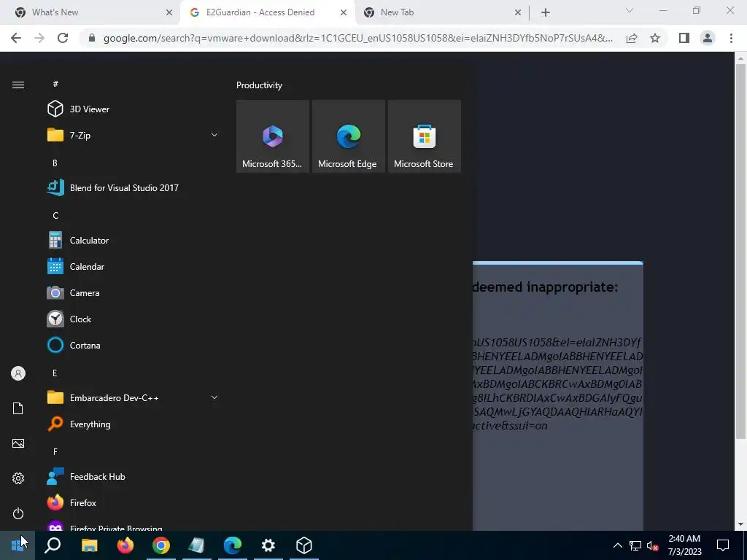
Task: Share this page via the share icon
Action: [x=632, y=38]
